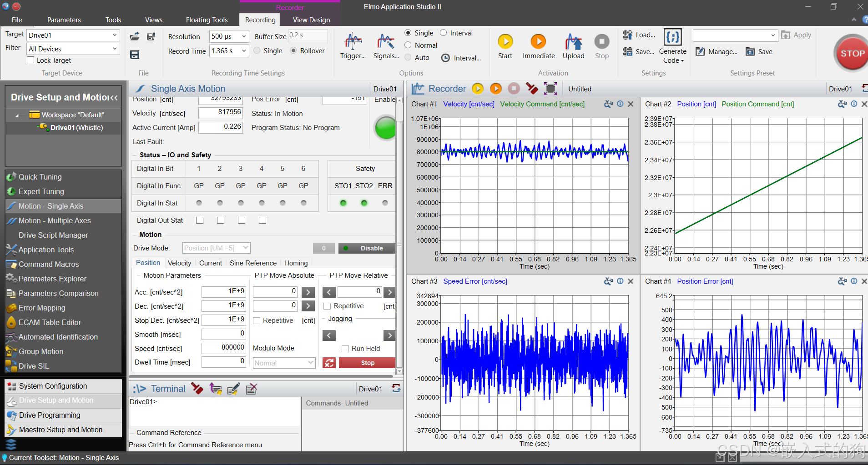Select the Single radio in Options
The width and height of the screenshot is (868, 465).
(x=408, y=33)
